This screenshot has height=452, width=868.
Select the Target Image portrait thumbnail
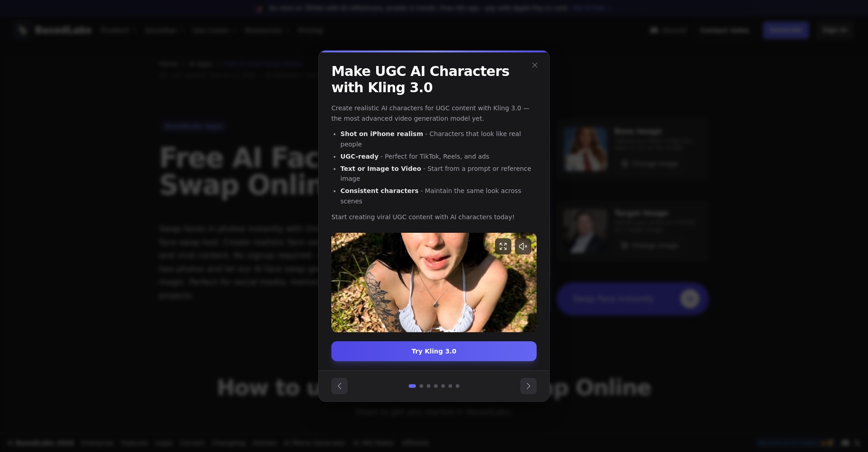[585, 231]
